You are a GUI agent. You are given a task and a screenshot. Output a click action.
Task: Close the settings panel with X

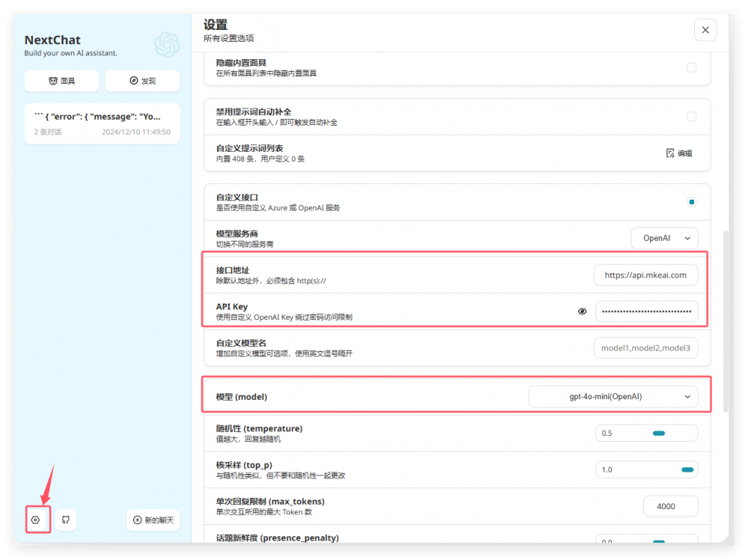coord(705,30)
